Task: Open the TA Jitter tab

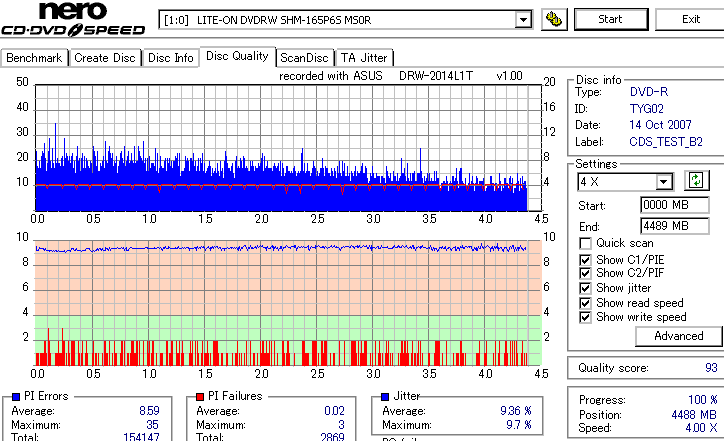Action: pos(364,58)
